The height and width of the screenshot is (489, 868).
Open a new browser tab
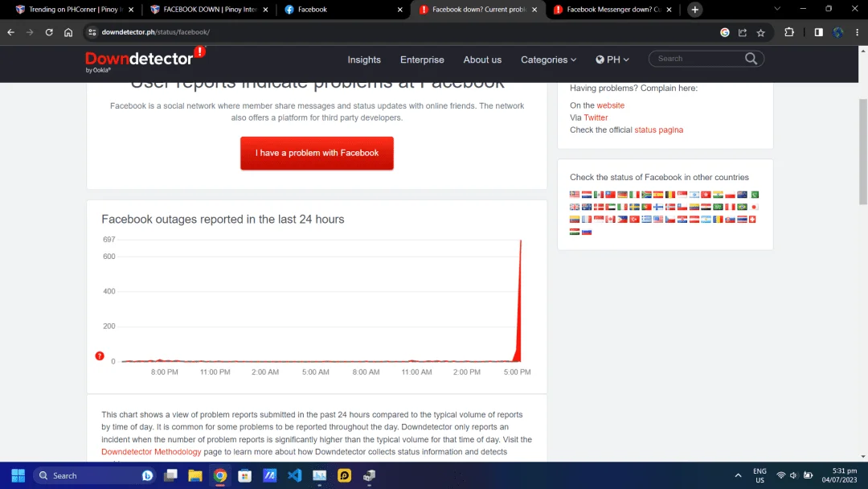694,10
